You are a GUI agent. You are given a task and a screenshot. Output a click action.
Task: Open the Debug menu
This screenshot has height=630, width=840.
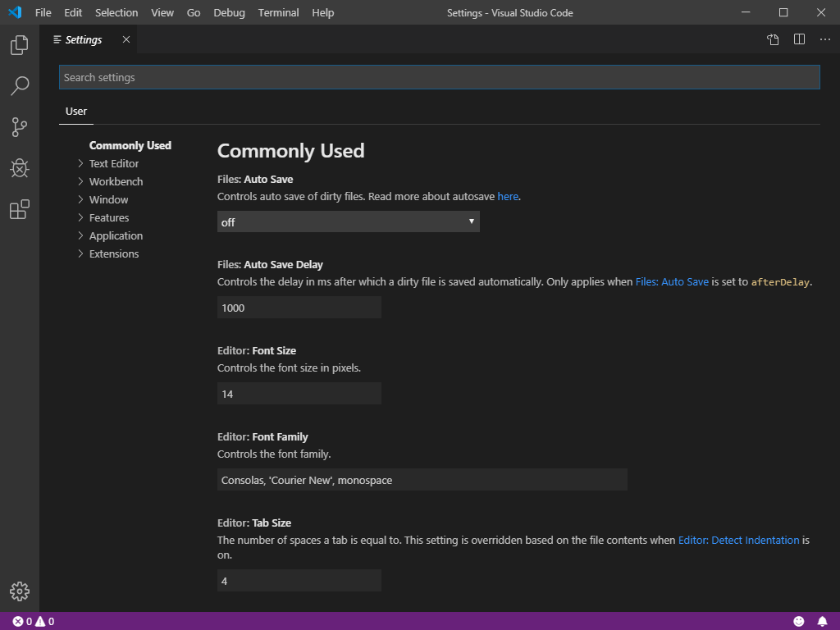(230, 13)
